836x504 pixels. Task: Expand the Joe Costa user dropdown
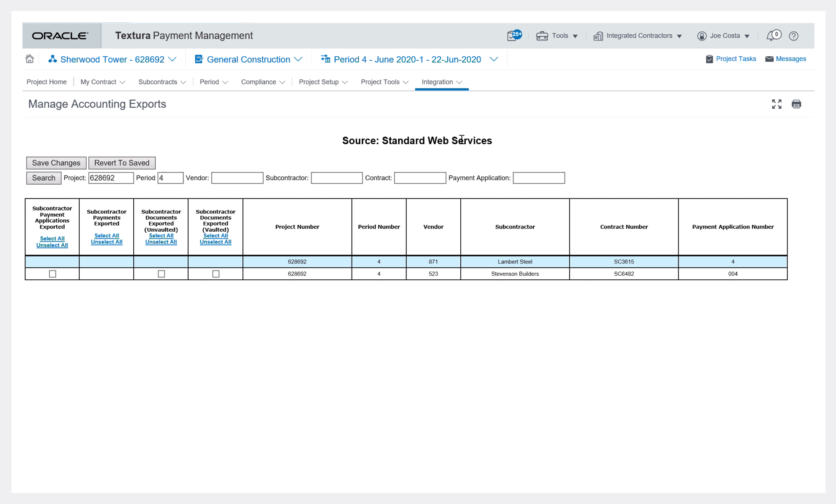tap(747, 36)
